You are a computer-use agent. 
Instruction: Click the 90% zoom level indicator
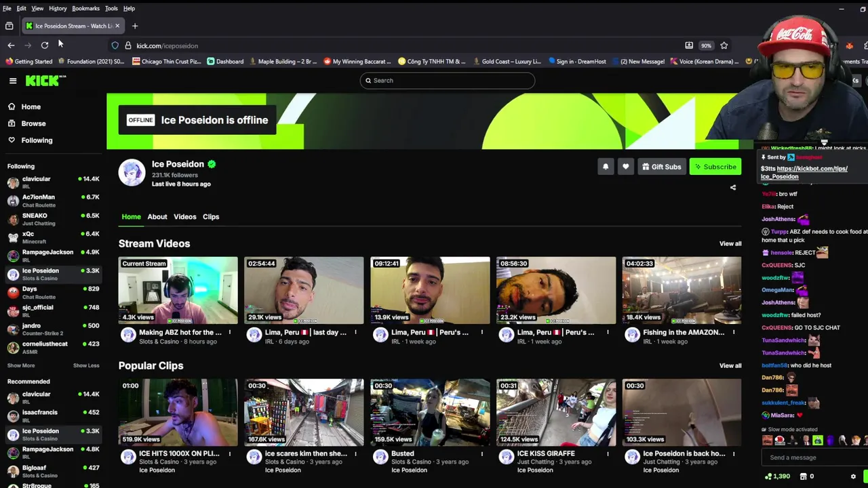[706, 45]
